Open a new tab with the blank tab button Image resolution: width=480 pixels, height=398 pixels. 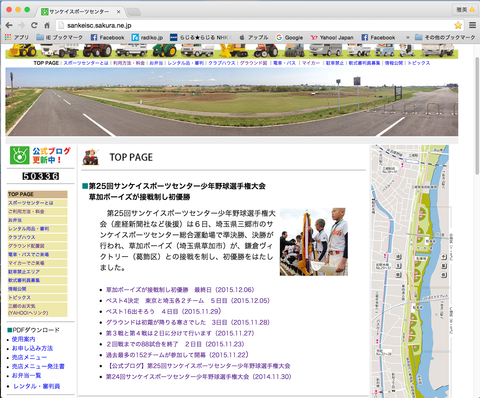pos(133,12)
